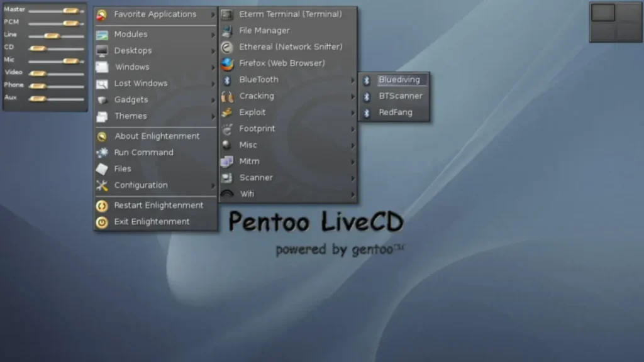The image size is (644, 362).
Task: Expand the Modules submenu arrow
Action: tap(213, 35)
